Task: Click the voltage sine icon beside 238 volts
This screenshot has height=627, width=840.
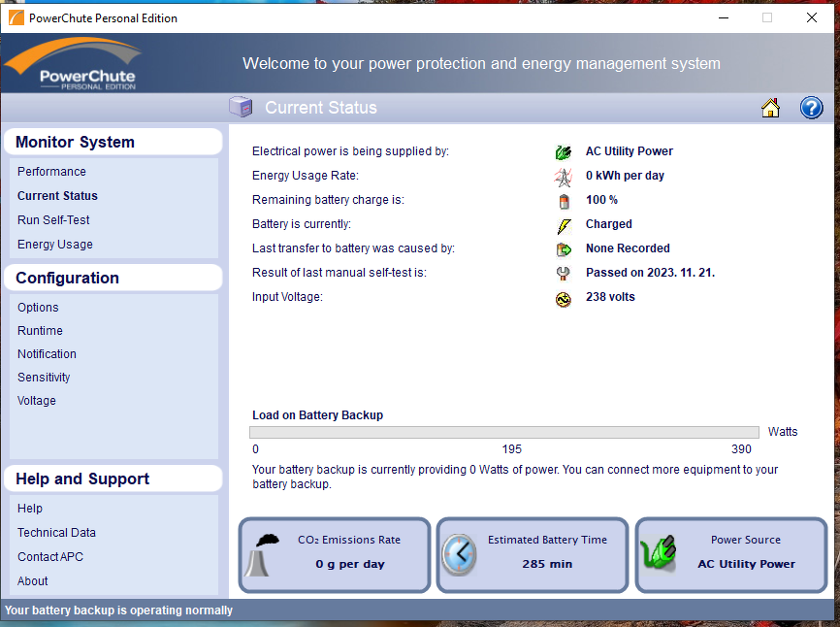Action: click(563, 299)
